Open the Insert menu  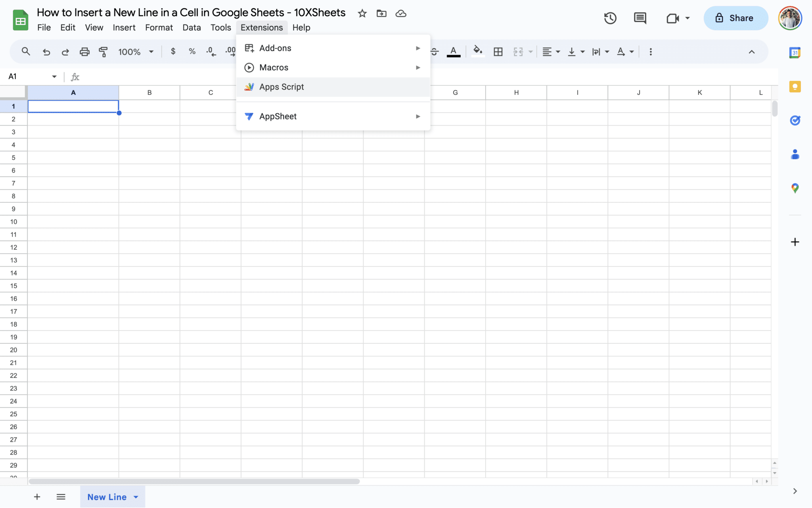tap(124, 27)
